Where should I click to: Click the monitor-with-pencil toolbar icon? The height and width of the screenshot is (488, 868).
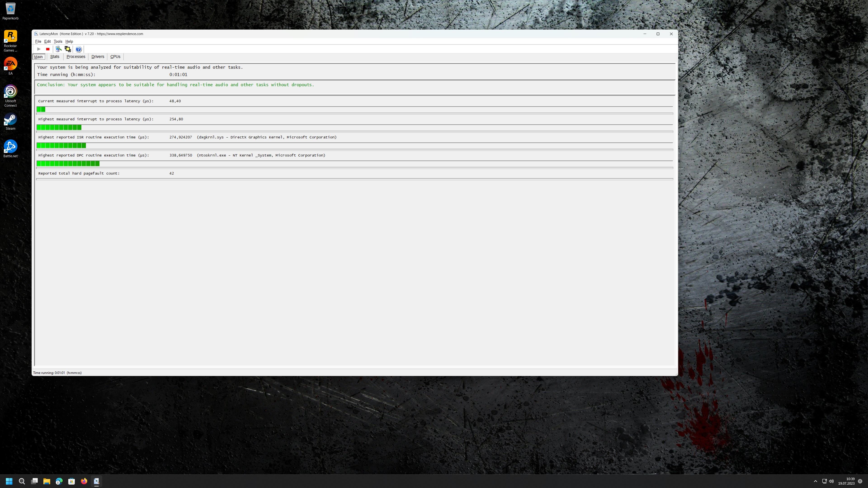(x=59, y=49)
